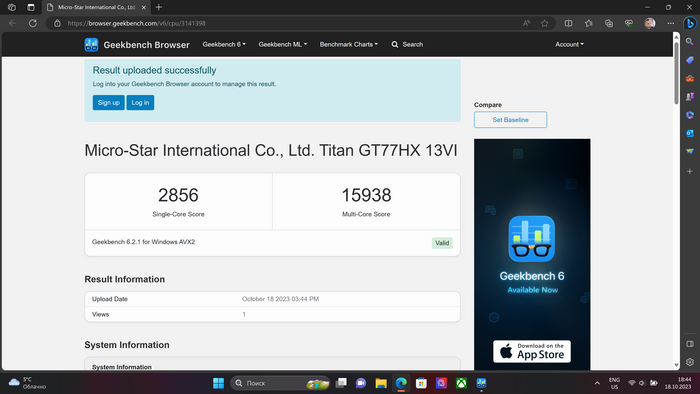
Task: Click the Log in button
Action: [x=140, y=103]
